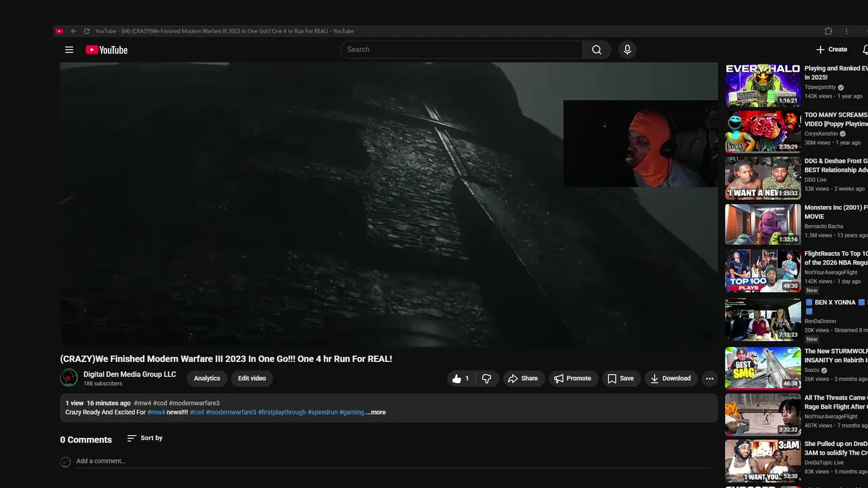
Task: Open the Digital Den Media Group LLC channel avatar
Action: 68,378
